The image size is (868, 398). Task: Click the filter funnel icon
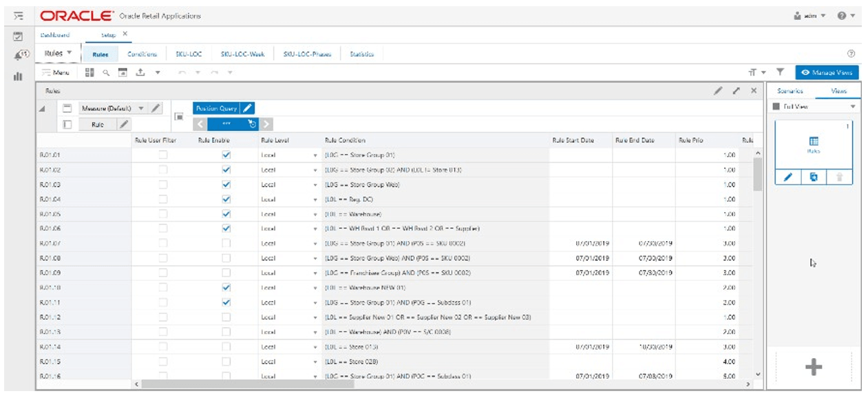pos(781,72)
